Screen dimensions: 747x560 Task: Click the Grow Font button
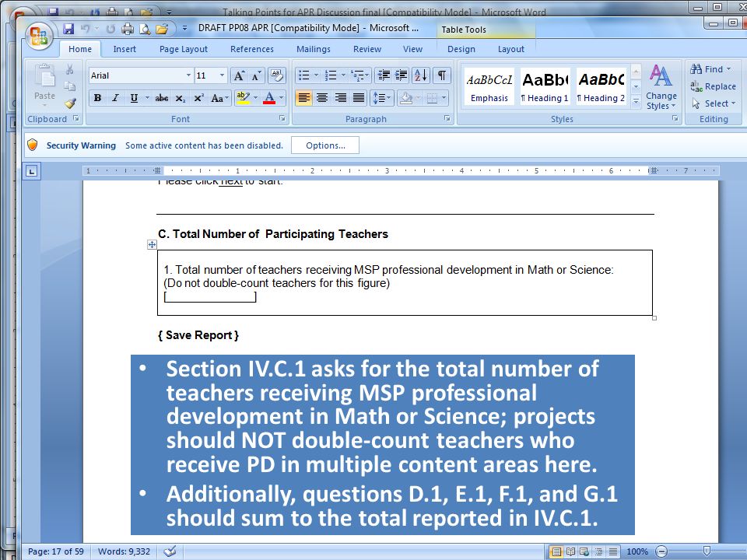(x=239, y=75)
